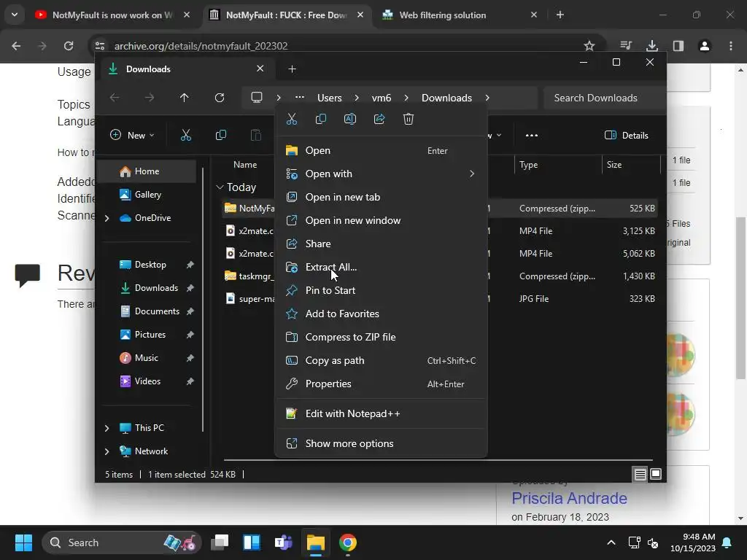Viewport: 747px width, 560px height.
Task: Click Copy icon in context menu
Action: click(x=321, y=119)
